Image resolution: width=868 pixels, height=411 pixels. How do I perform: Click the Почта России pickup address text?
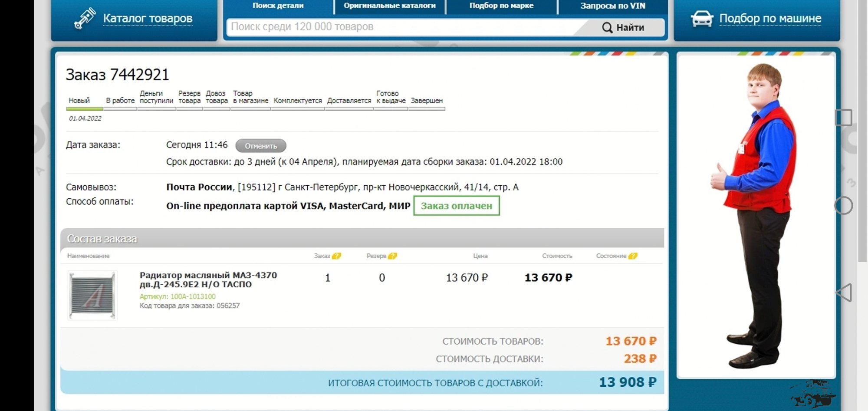[342, 187]
